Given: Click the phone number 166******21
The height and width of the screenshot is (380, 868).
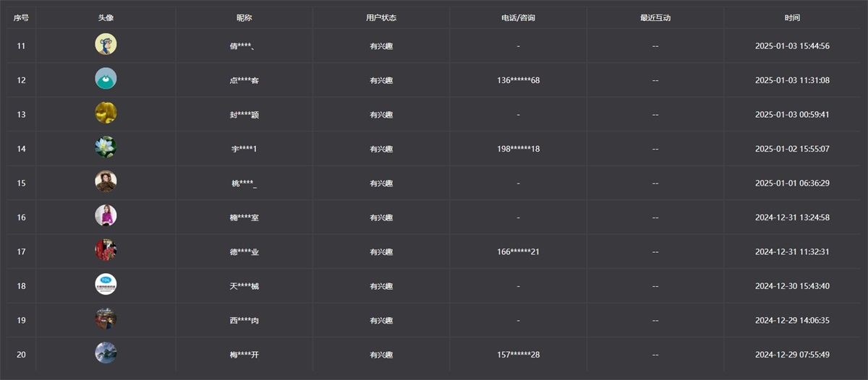Looking at the screenshot, I should [518, 252].
